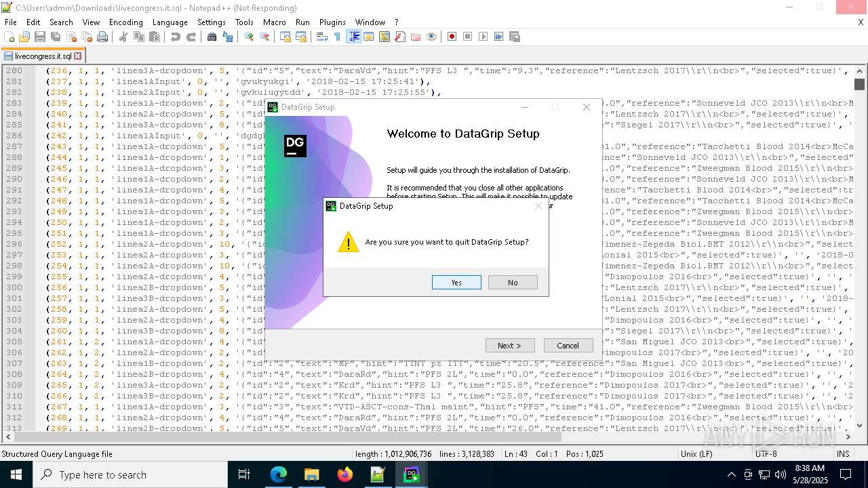Screen dimensions: 868x488
Task: Start macro recording with red circle icon
Action: [452, 37]
